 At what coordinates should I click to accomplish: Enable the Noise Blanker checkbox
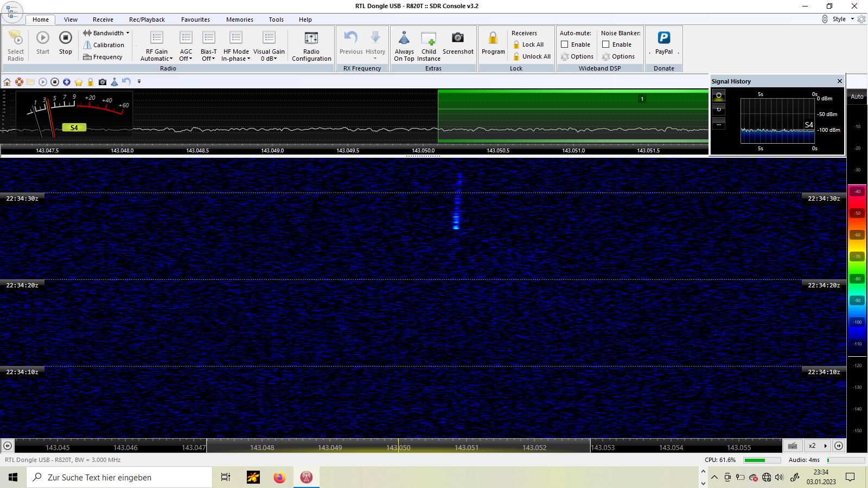click(606, 44)
